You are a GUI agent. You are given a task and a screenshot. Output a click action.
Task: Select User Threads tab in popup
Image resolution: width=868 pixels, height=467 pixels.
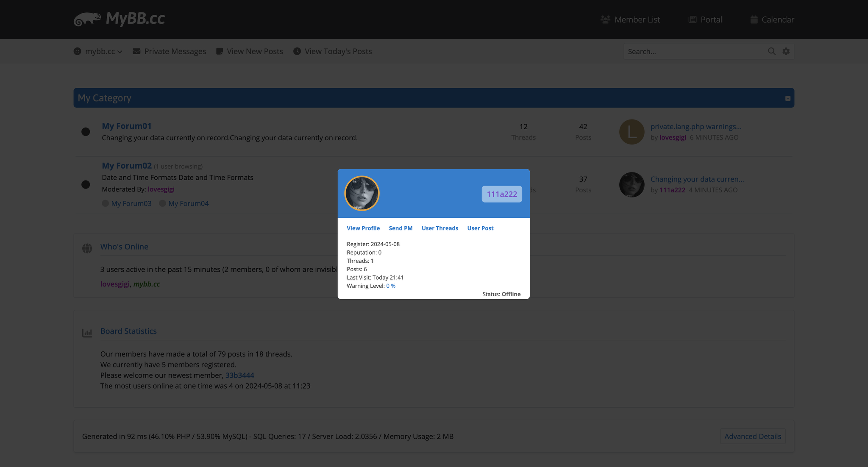[x=440, y=228]
